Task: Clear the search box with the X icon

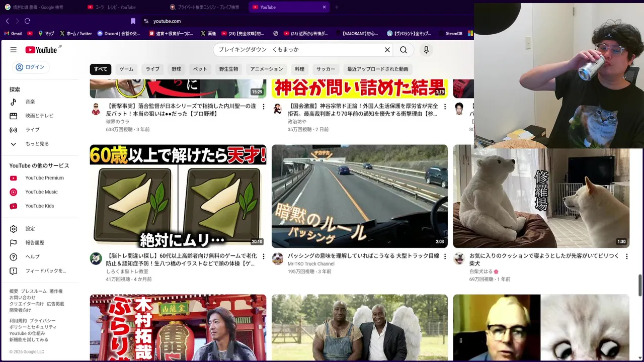Action: click(387, 50)
